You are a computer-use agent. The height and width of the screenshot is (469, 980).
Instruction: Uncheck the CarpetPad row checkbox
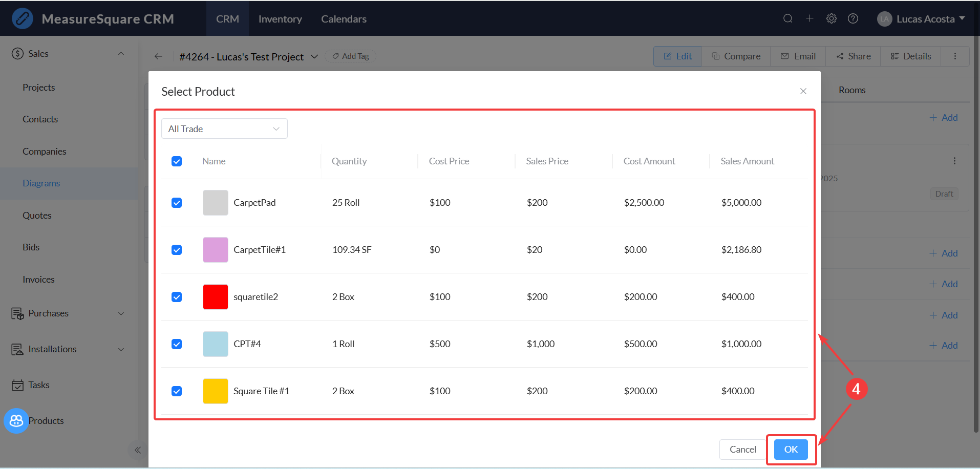(x=177, y=203)
